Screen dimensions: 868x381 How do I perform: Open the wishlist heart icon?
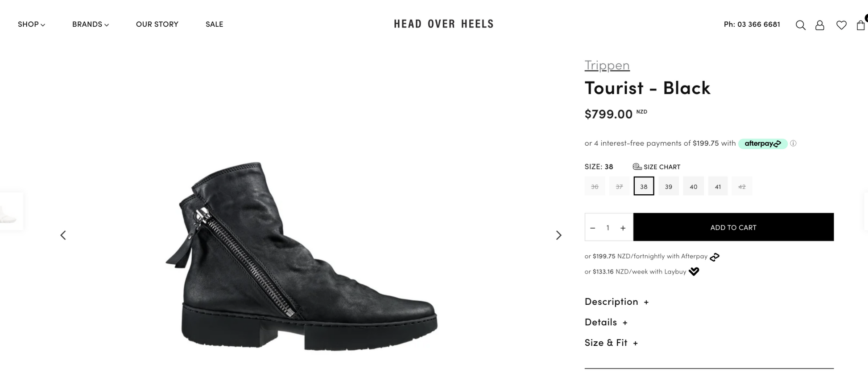[x=841, y=25]
